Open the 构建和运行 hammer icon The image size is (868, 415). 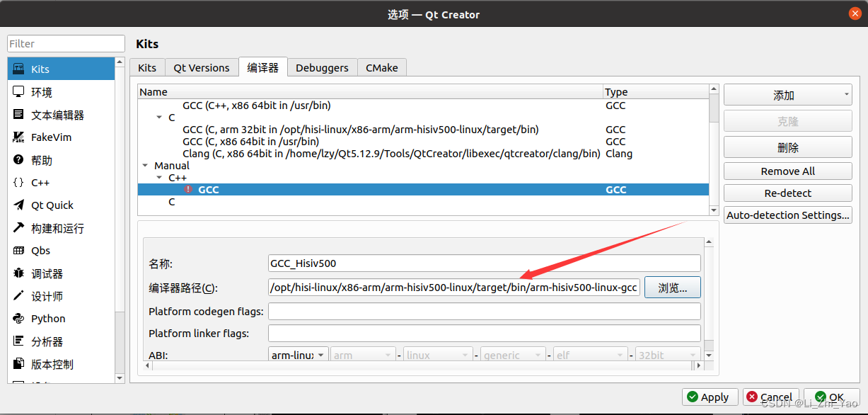tap(19, 227)
